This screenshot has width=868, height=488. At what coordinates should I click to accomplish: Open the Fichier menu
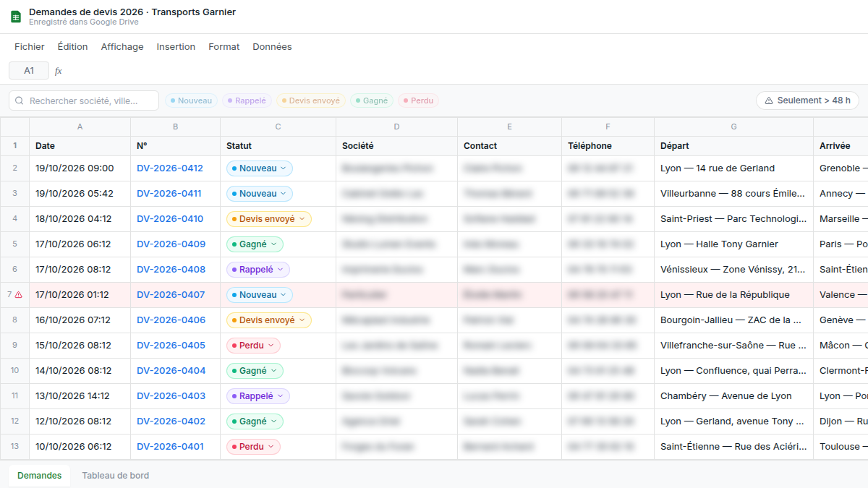point(30,47)
